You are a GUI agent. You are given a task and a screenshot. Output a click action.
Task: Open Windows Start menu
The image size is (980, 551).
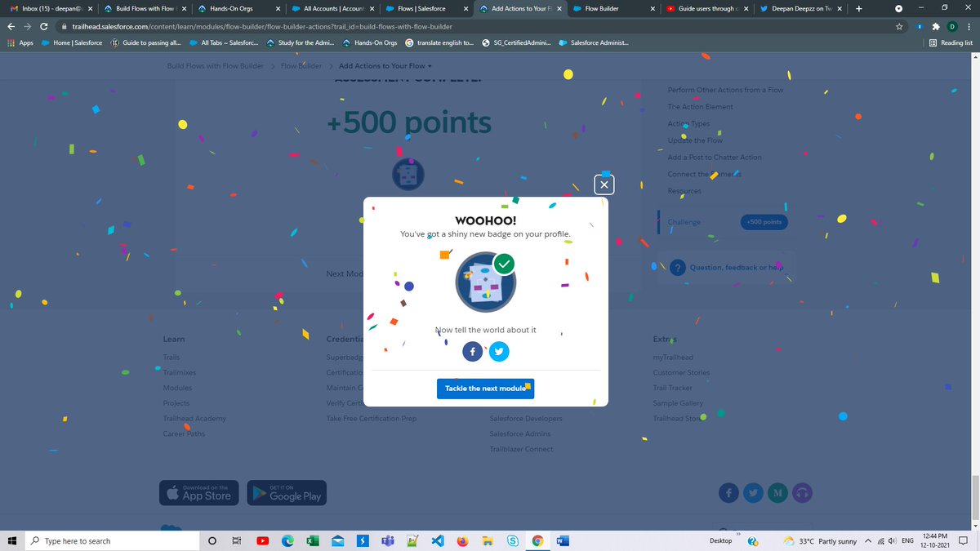[11, 540]
